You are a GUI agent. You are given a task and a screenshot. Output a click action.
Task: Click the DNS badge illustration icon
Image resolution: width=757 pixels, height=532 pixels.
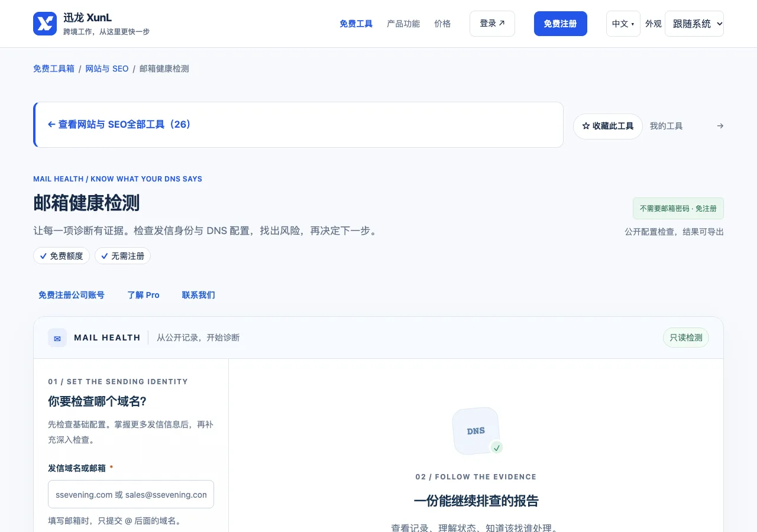[x=477, y=432]
